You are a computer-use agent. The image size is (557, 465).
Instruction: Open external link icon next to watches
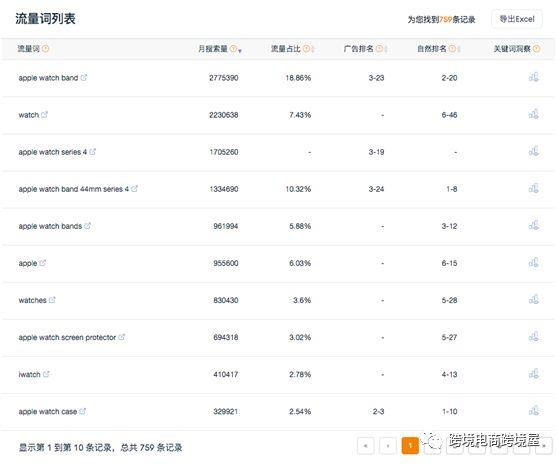tap(52, 300)
